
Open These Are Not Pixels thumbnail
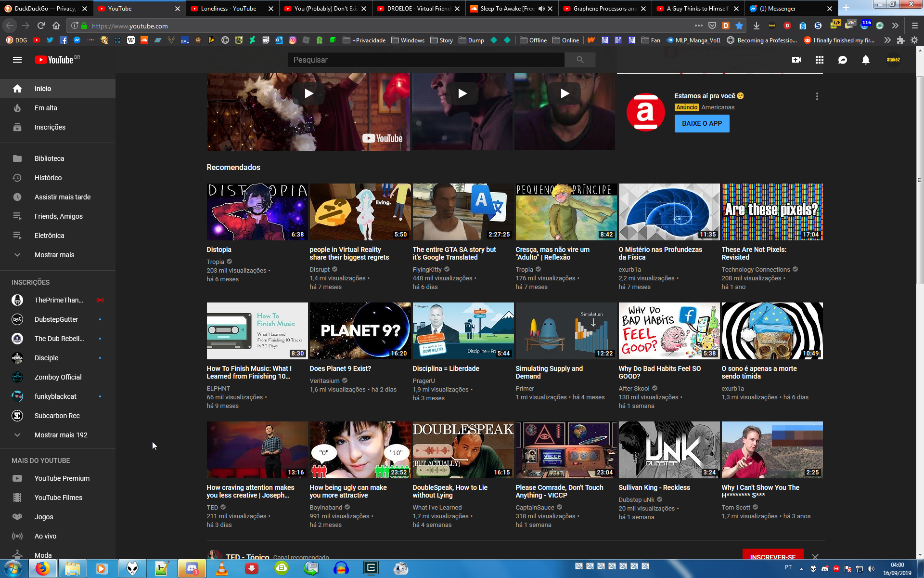pyautogui.click(x=772, y=212)
